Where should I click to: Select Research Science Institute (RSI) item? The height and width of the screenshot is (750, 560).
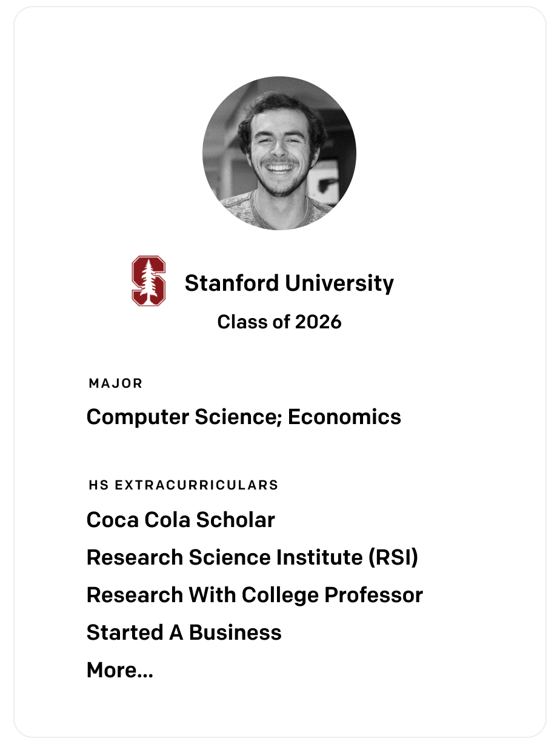[253, 557]
